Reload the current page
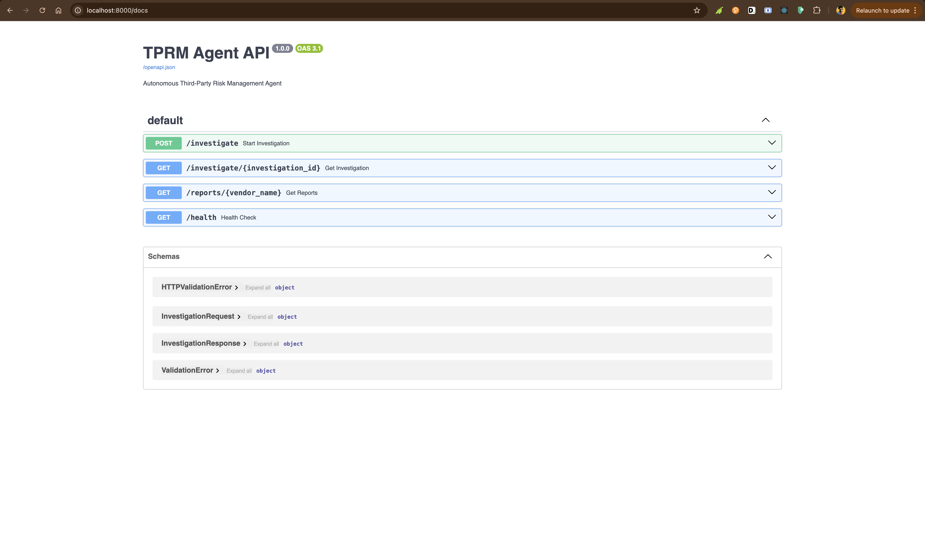Image resolution: width=925 pixels, height=560 pixels. pos(42,10)
